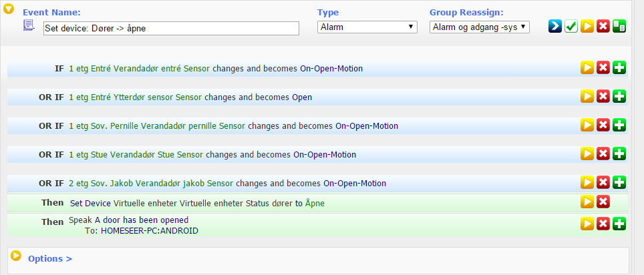Edit the Verandadør pernille trigger via yellow arrow
The height and width of the screenshot is (275, 644).
[x=587, y=125]
